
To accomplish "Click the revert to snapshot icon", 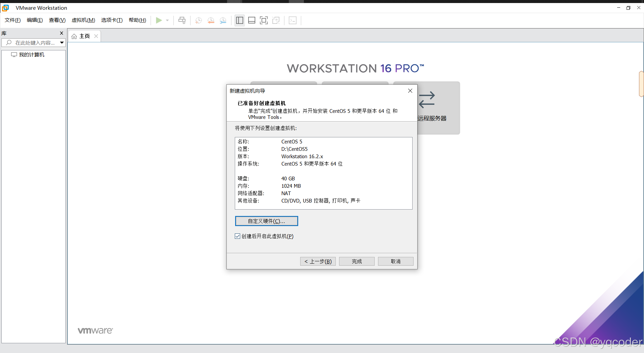I will point(211,20).
